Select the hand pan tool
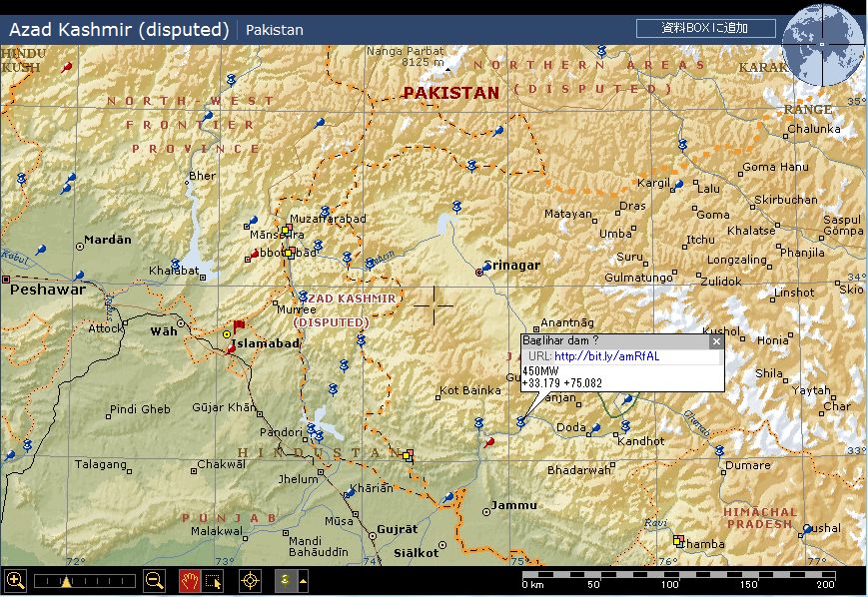The image size is (868, 597). click(x=190, y=580)
